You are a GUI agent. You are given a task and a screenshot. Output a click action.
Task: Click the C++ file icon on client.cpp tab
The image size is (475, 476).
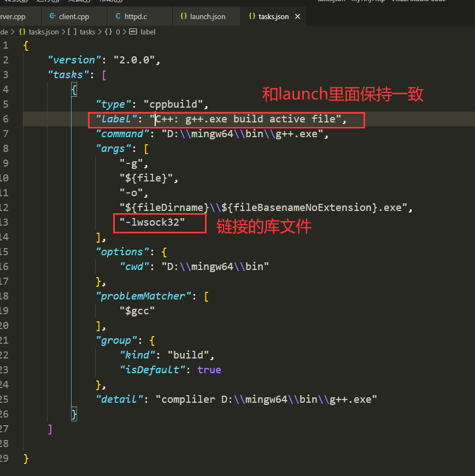[x=52, y=16]
